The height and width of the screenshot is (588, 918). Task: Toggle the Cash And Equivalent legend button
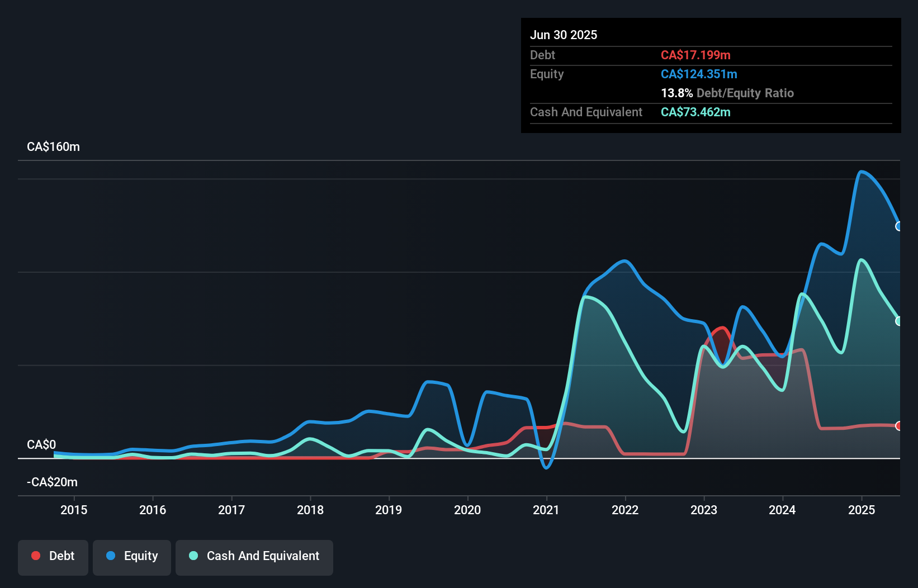[x=254, y=557]
